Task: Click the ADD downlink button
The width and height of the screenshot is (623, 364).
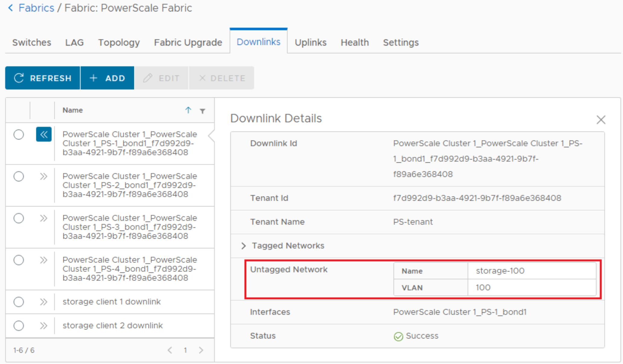Action: tap(107, 78)
